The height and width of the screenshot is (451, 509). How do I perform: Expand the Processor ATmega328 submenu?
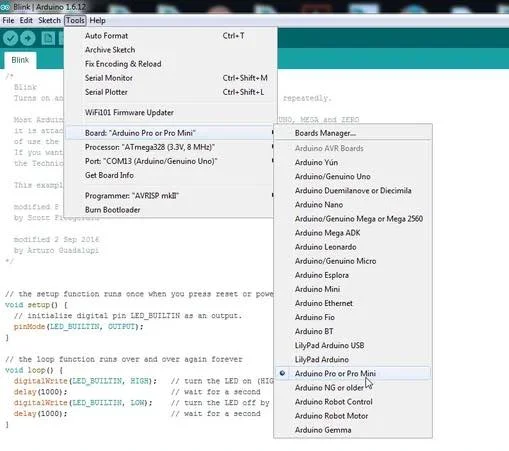(170, 147)
